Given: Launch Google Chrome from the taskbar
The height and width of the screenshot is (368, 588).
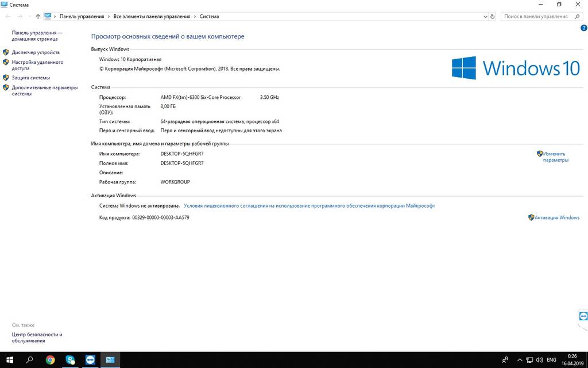Looking at the screenshot, I should pos(50,360).
